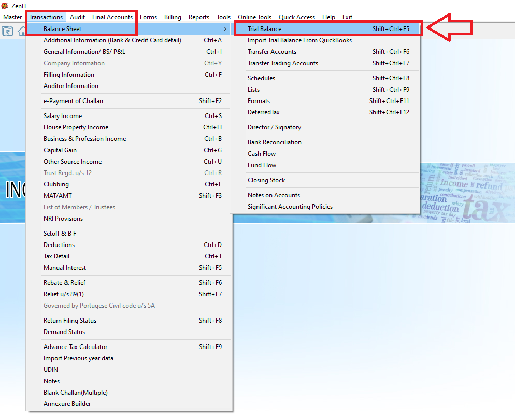Launch Advance Tax Calculator

click(128, 347)
